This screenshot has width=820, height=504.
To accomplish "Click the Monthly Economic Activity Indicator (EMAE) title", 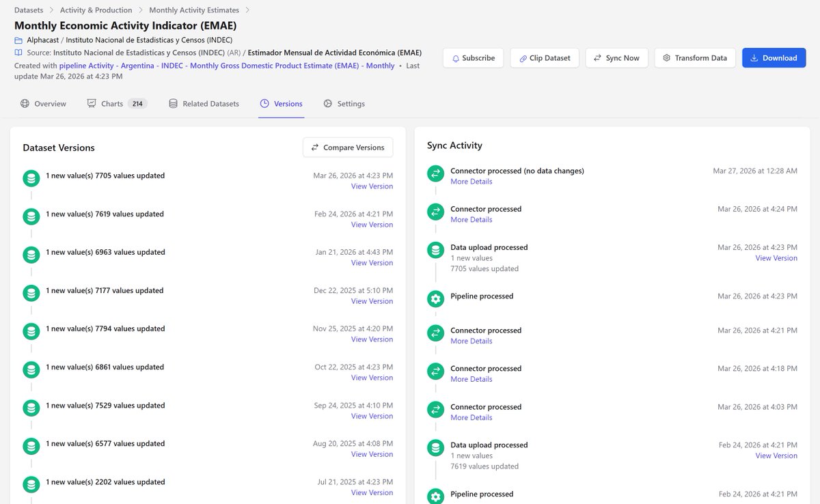I will tap(126, 25).
